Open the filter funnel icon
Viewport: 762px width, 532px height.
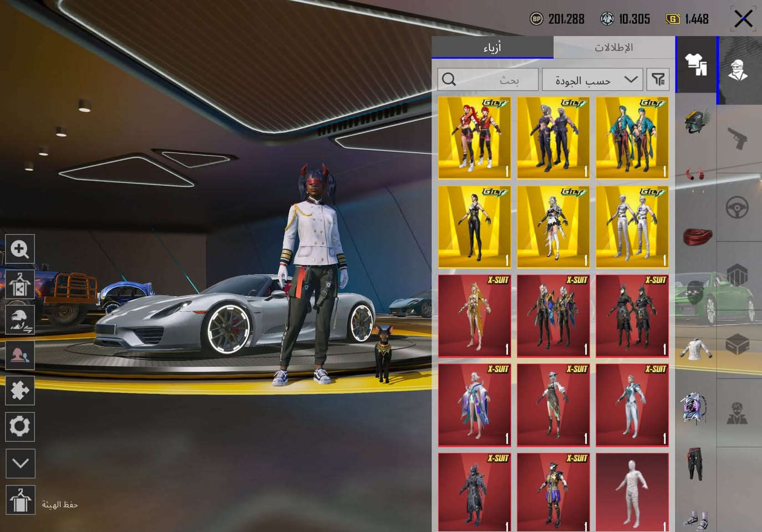658,80
